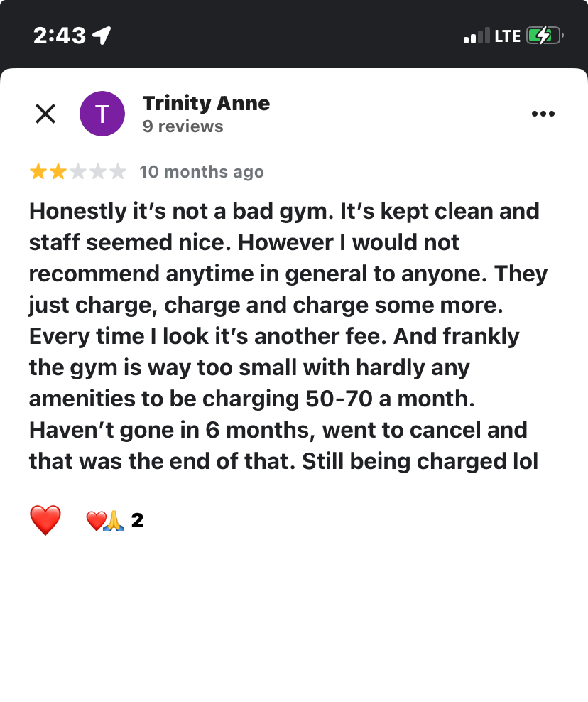Open Trinity Anne's profile name

tap(206, 103)
